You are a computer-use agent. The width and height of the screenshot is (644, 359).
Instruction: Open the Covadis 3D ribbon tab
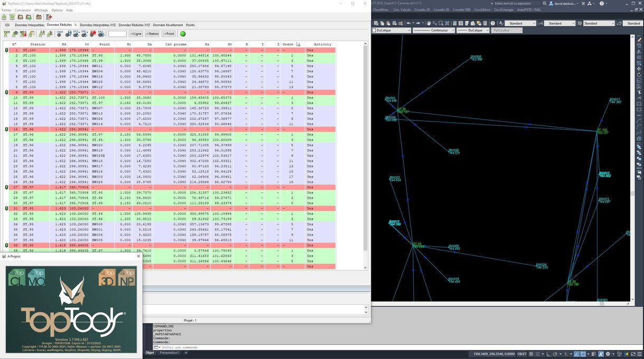tap(441, 9)
